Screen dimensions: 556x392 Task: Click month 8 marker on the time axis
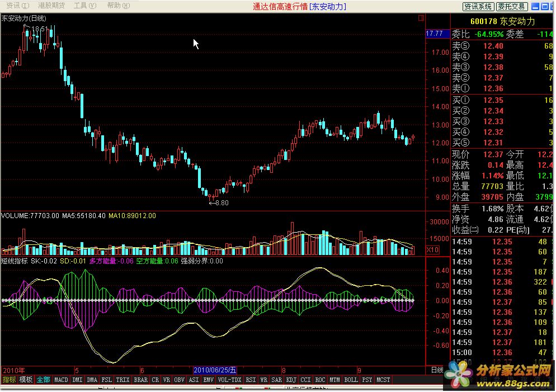click(x=284, y=370)
